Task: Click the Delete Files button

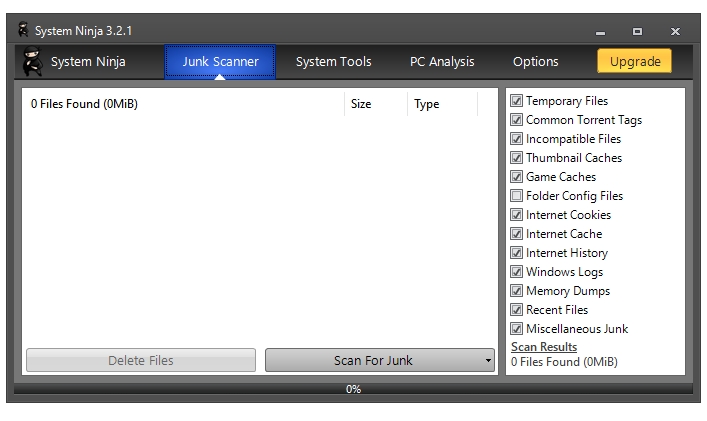Action: pyautogui.click(x=141, y=361)
